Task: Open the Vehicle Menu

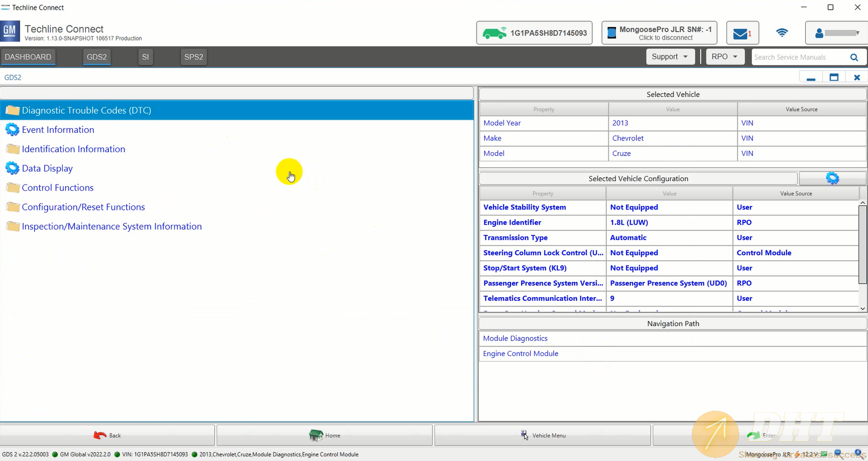Action: click(x=543, y=435)
